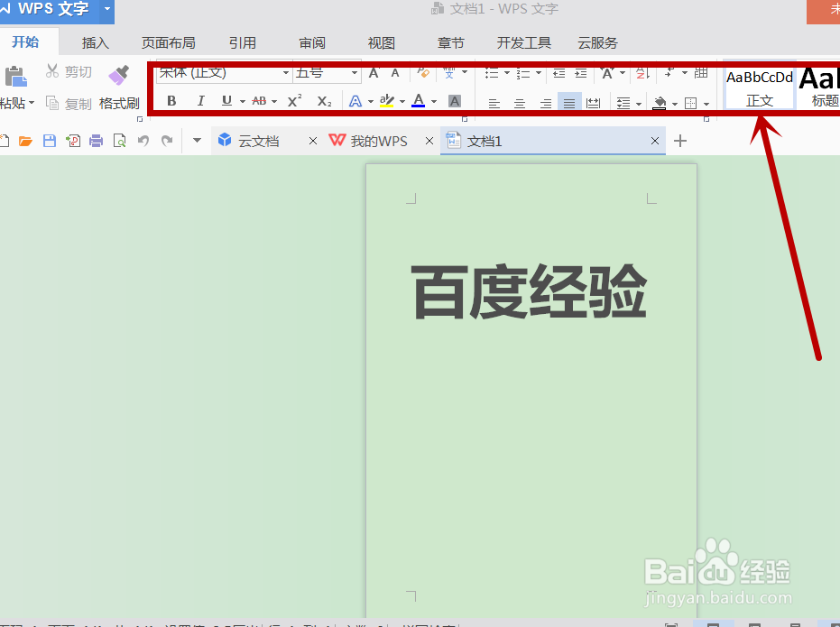The height and width of the screenshot is (627, 840).
Task: Open the 云服务 ribbon tab
Action: click(598, 42)
